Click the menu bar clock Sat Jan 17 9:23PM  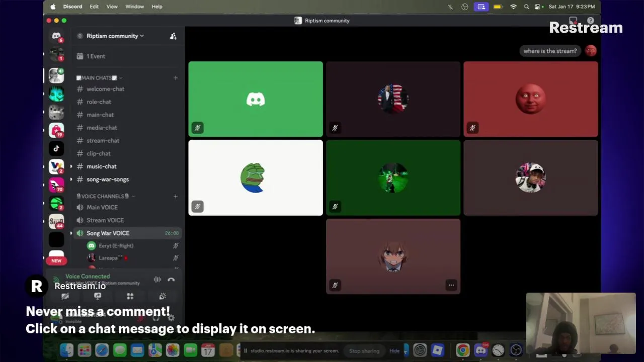[x=572, y=7]
